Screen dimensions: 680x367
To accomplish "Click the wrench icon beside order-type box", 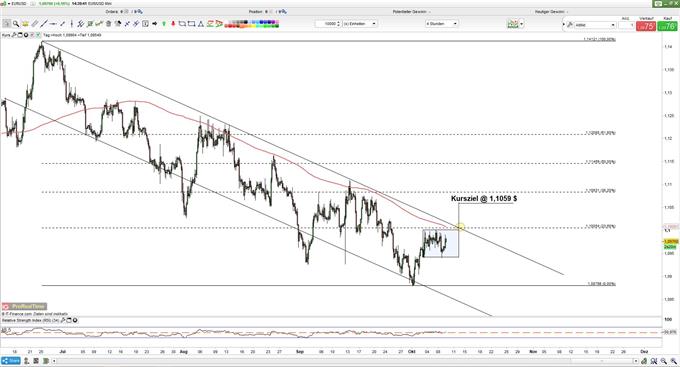I will click(570, 25).
